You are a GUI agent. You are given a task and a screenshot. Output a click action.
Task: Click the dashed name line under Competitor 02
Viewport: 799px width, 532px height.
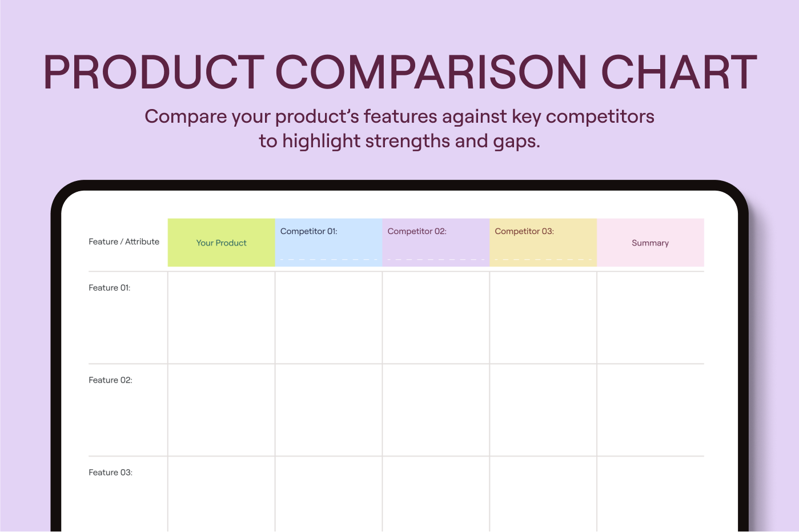coord(436,259)
